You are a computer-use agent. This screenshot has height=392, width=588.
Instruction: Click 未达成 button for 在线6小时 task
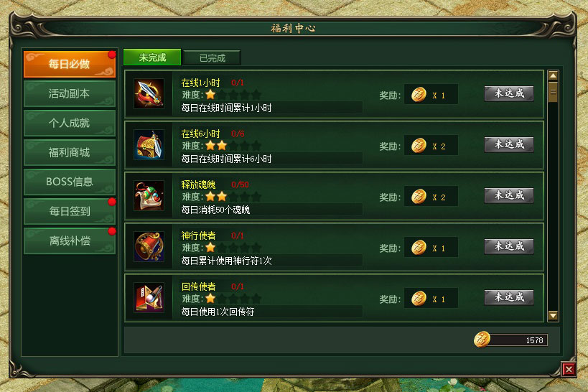tap(509, 144)
